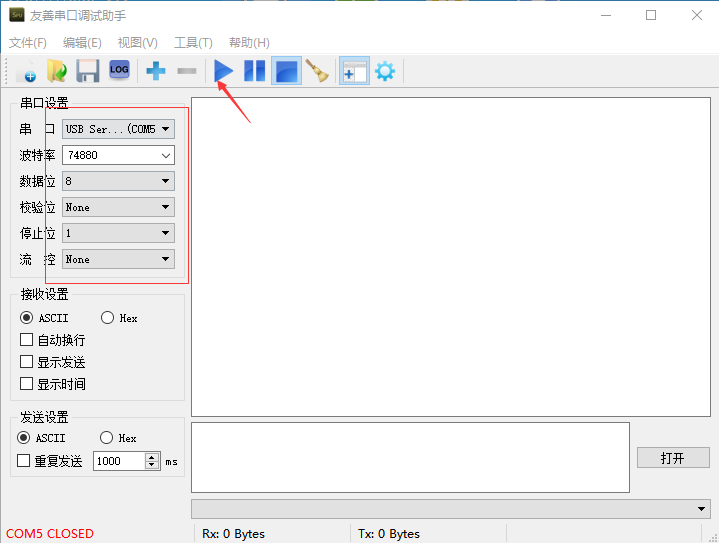Click the blue plus toolbar icon

(156, 71)
